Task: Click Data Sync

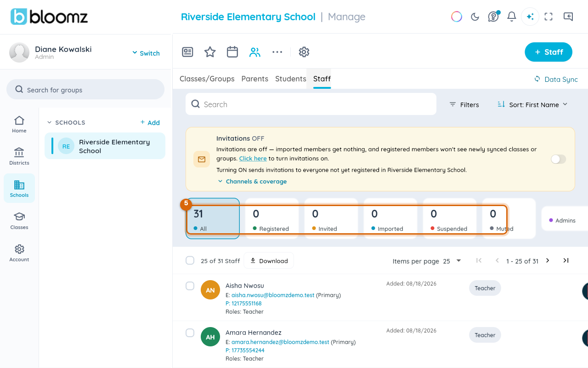Action: pos(556,79)
